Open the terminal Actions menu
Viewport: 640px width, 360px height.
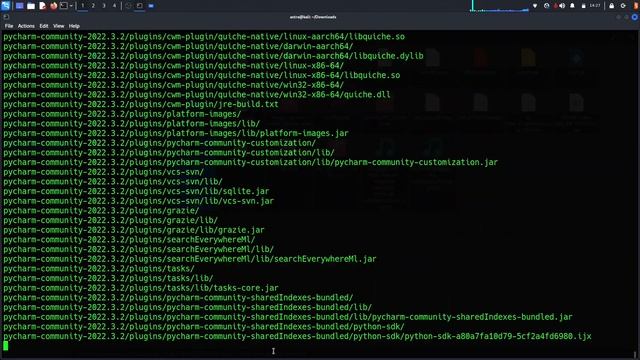point(26,26)
